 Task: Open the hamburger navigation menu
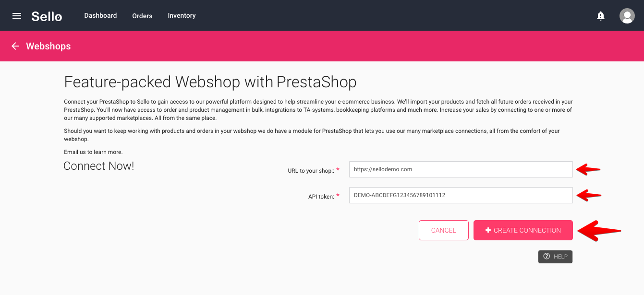tap(17, 16)
